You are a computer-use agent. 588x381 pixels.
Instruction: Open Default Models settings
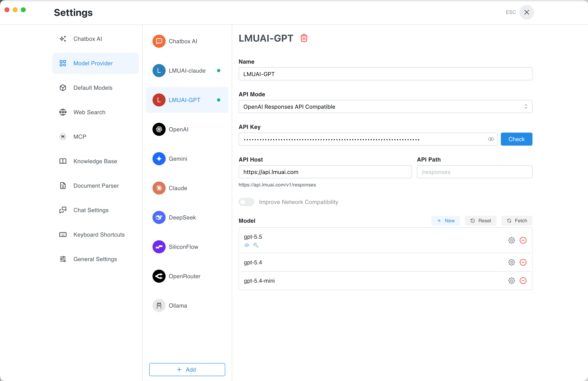pyautogui.click(x=95, y=88)
